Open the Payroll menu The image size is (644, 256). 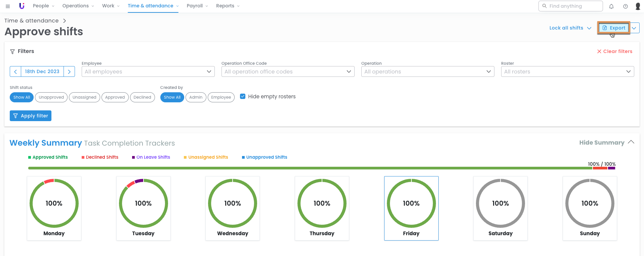click(197, 6)
